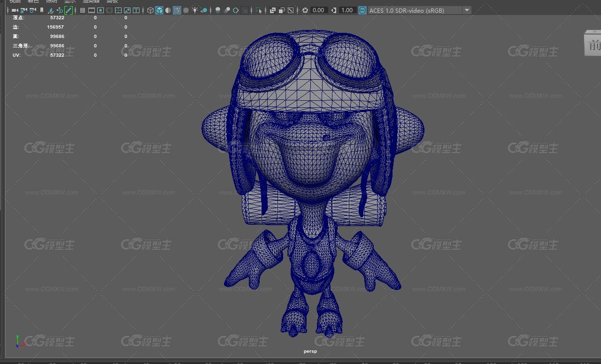
Task: Toggle Motion Blur icon
Action: 227,10
